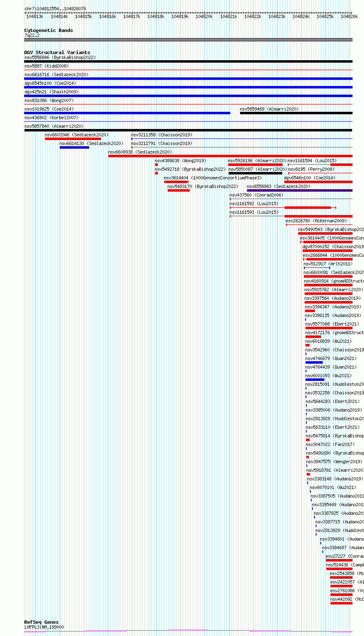Click the chr7:104812554..104826076 coordinates text
364x636 pixels.
(55, 9)
